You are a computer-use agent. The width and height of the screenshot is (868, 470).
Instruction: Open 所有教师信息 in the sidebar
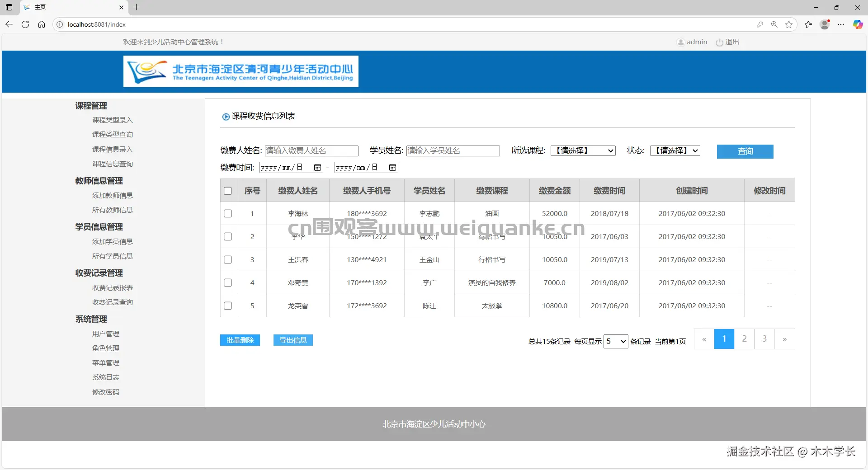point(113,210)
